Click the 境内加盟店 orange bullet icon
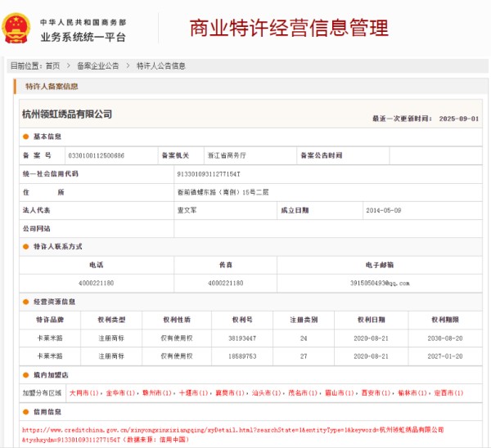The height and width of the screenshot is (448, 491). [x=26, y=375]
